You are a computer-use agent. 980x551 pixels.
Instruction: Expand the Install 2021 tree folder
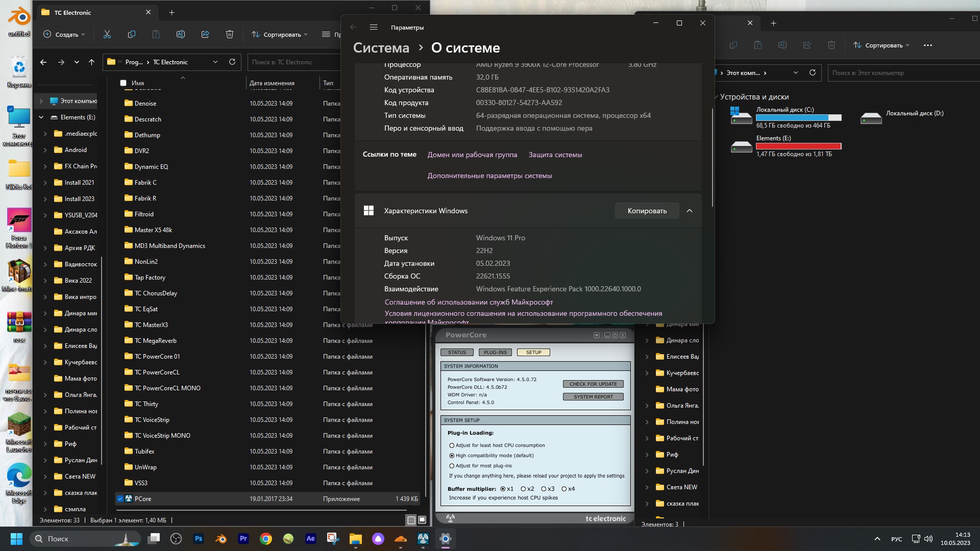tap(45, 183)
